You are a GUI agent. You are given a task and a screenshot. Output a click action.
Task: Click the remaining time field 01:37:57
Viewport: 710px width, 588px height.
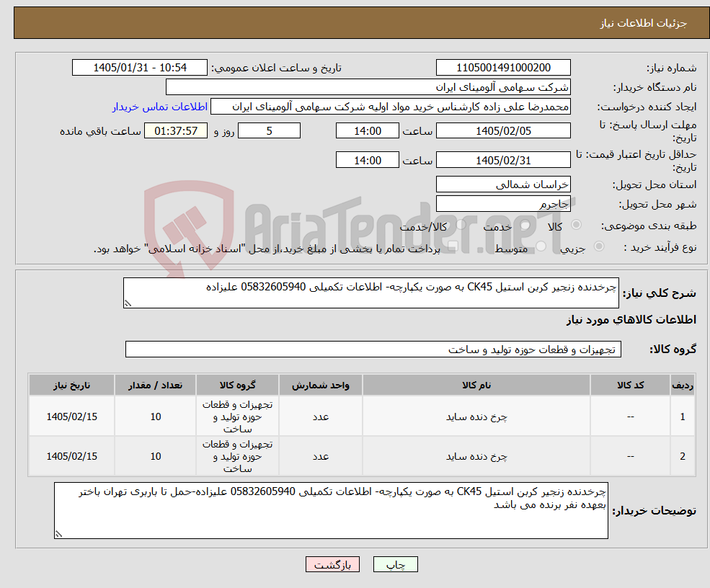(176, 131)
